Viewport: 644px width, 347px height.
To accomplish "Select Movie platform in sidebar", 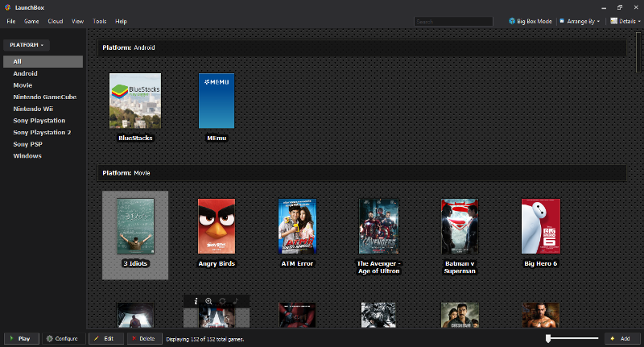I will click(x=23, y=85).
